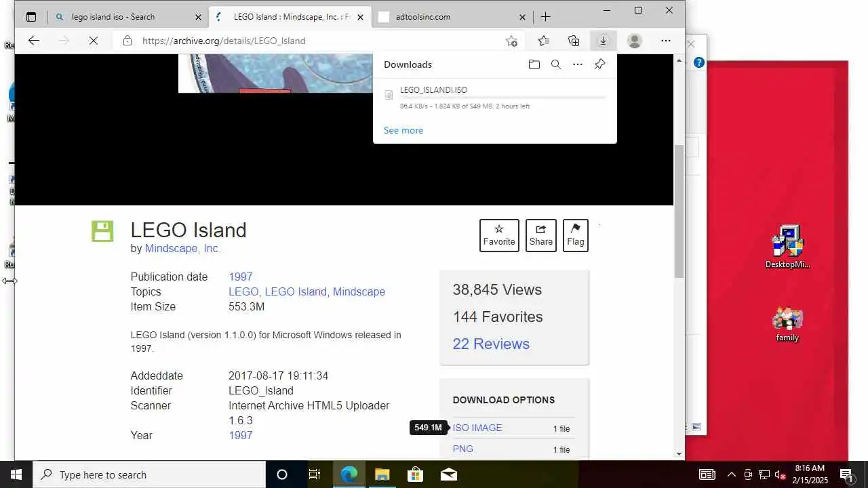868x488 pixels.
Task: Open File Explorer taskbar icon
Action: (382, 474)
